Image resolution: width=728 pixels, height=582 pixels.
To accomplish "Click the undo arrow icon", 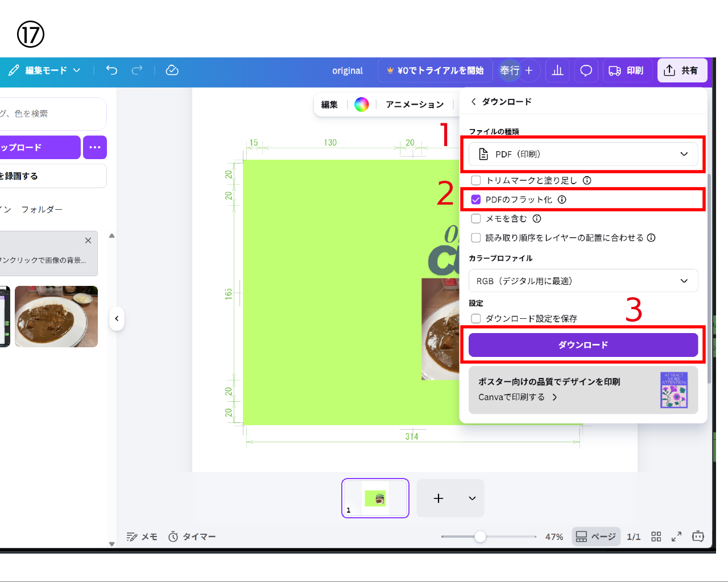I will pos(111,70).
